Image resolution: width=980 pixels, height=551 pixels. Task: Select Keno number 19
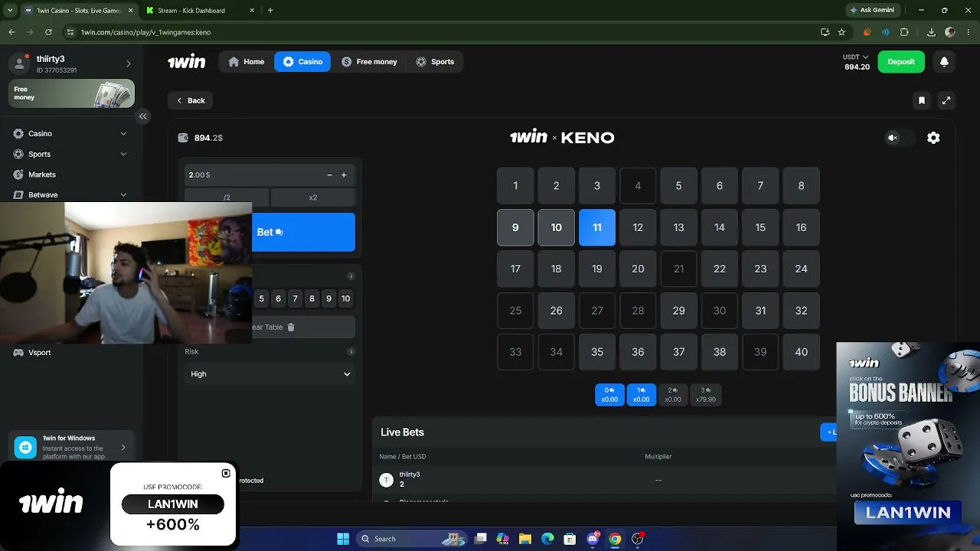[597, 269]
